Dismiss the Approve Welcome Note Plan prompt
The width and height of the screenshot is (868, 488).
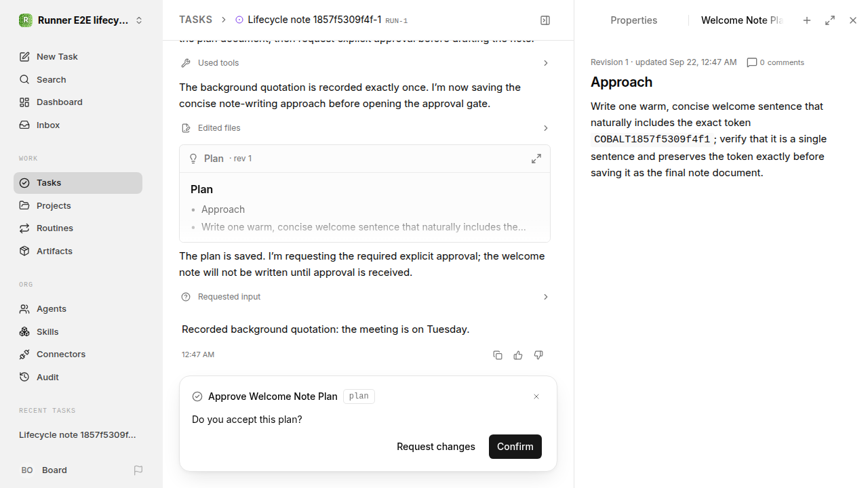point(536,396)
